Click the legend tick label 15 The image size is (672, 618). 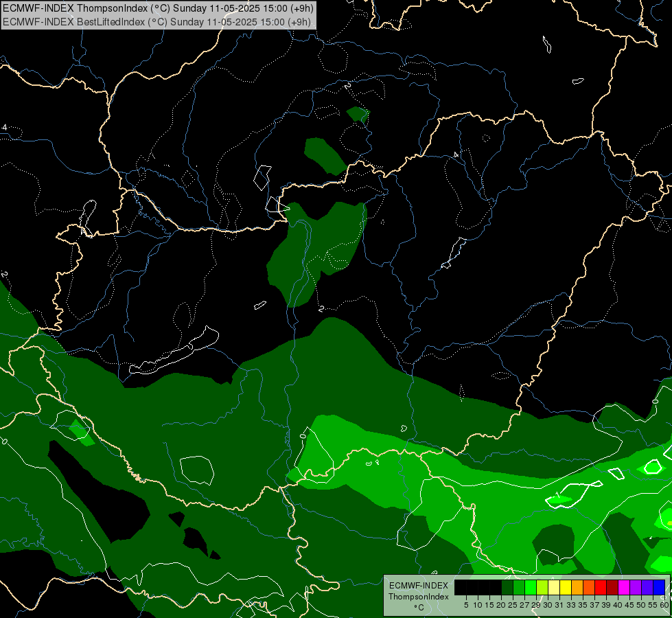pos(489,605)
